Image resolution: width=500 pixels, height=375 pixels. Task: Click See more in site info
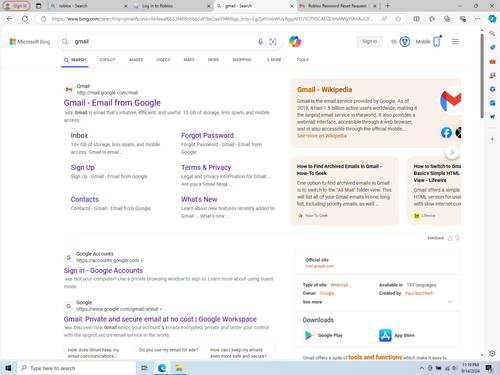tap(312, 302)
